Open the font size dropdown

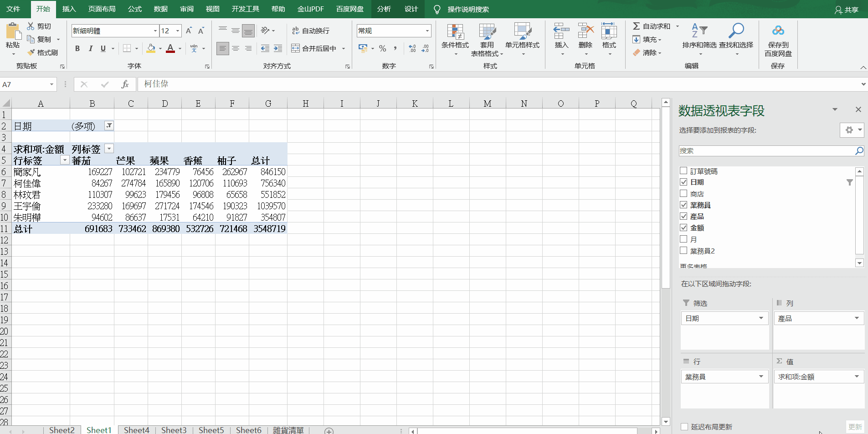pos(177,31)
